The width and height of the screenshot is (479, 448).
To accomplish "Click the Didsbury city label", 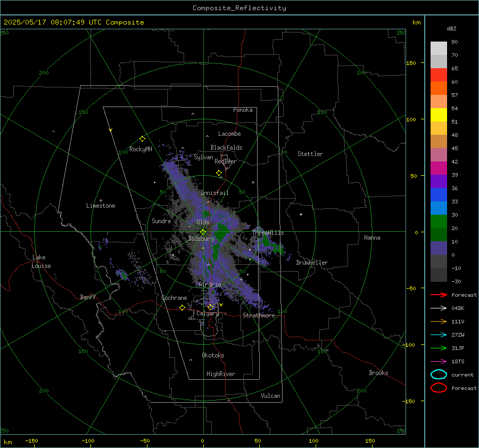I will pyautogui.click(x=201, y=239).
